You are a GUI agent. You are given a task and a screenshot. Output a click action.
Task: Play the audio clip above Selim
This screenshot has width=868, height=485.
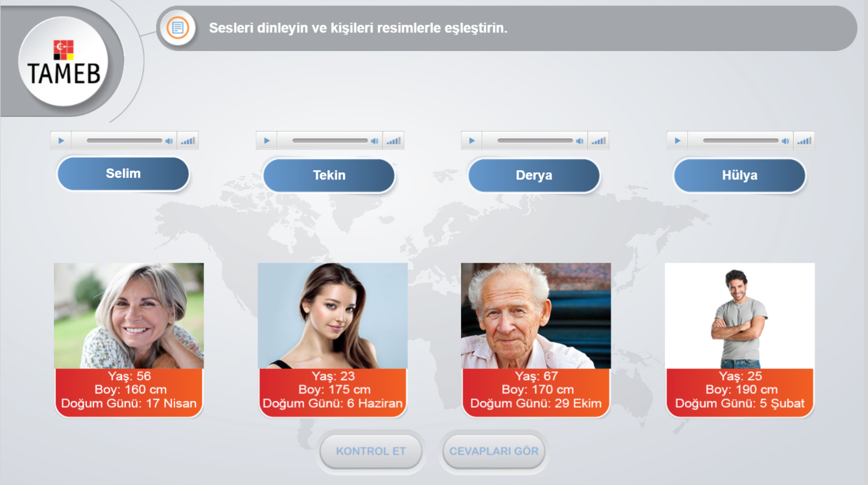[x=61, y=141]
